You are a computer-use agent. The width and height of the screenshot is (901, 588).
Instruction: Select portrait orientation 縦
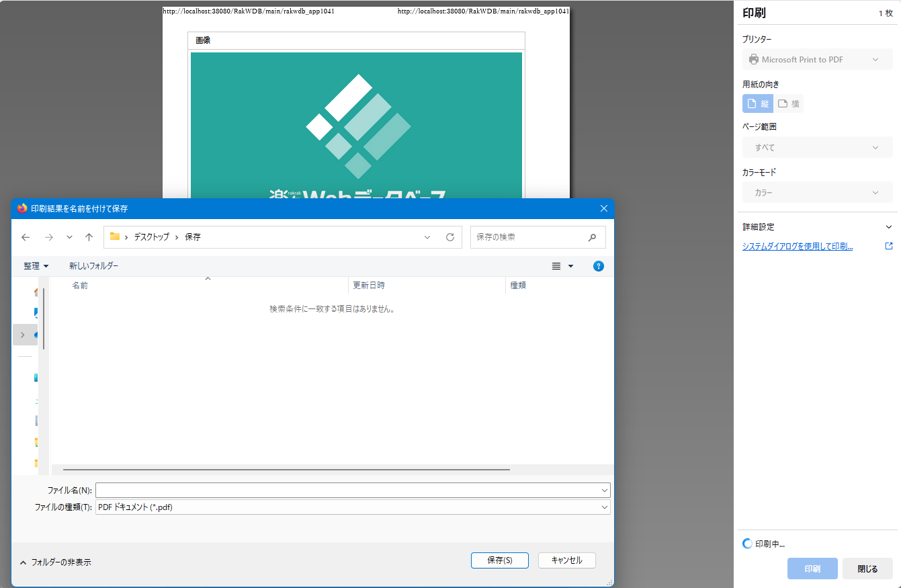[758, 103]
